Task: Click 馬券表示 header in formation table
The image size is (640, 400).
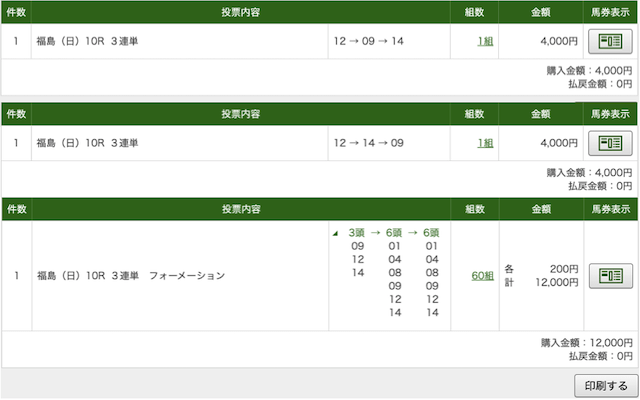Action: click(x=611, y=209)
